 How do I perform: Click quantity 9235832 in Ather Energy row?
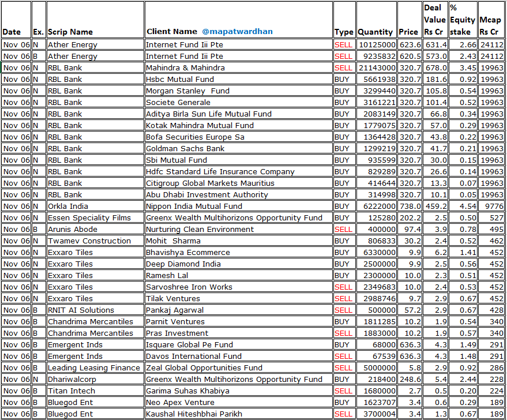point(377,57)
